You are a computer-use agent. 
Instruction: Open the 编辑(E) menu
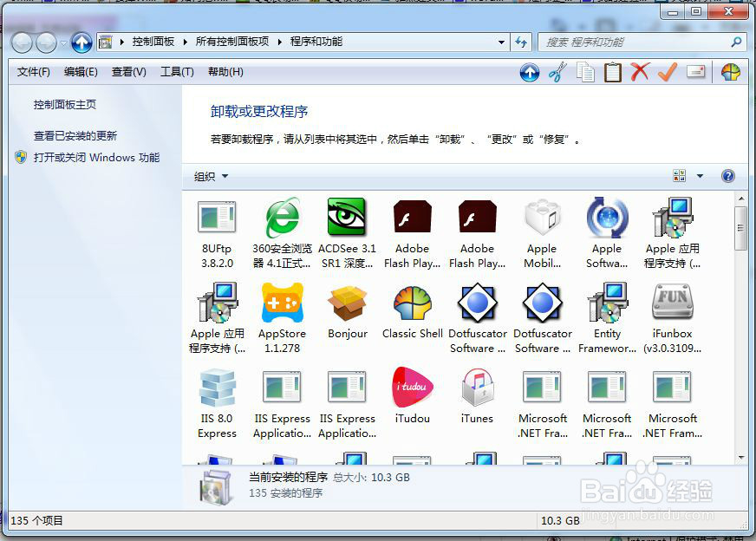click(81, 72)
